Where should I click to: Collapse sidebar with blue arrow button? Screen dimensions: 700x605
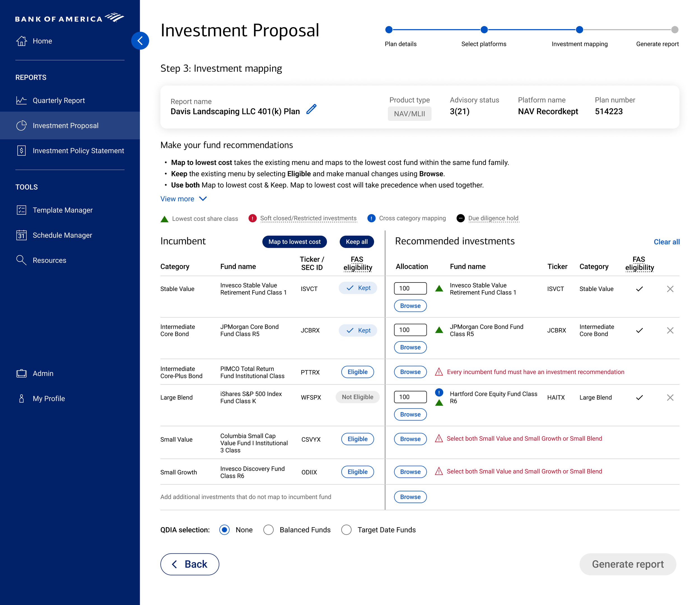140,41
